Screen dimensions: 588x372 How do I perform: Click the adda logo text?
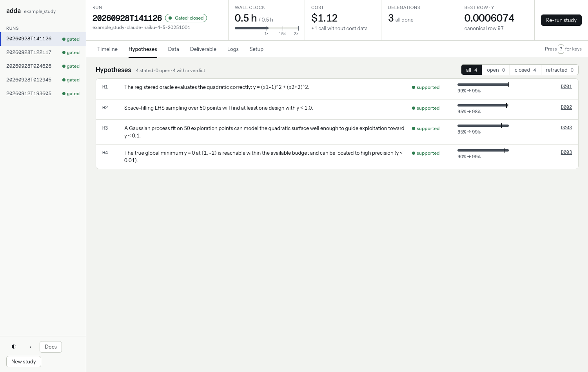(x=13, y=11)
